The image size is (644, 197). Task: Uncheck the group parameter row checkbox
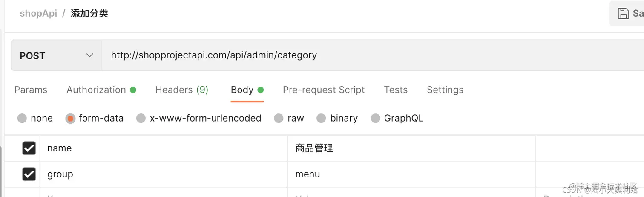tap(29, 174)
